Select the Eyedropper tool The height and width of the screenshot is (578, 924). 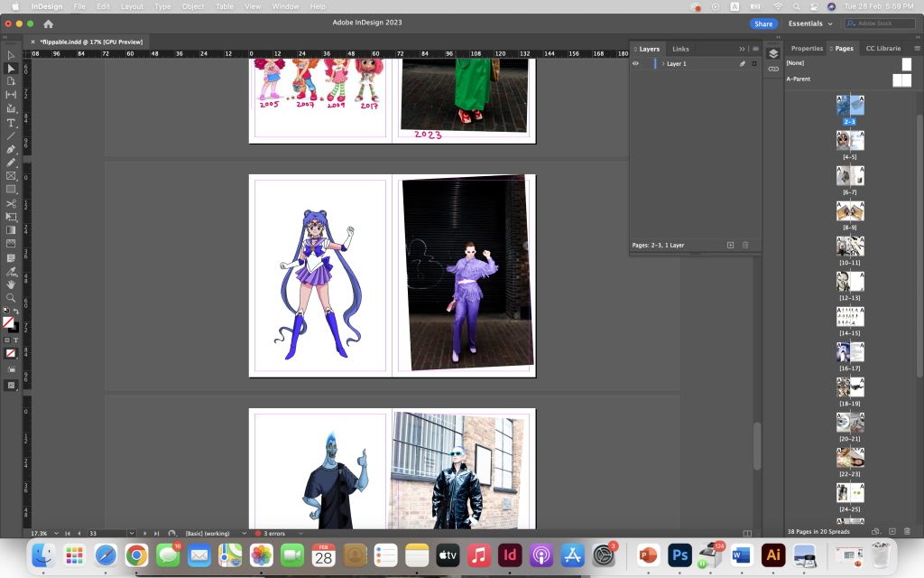pos(11,272)
